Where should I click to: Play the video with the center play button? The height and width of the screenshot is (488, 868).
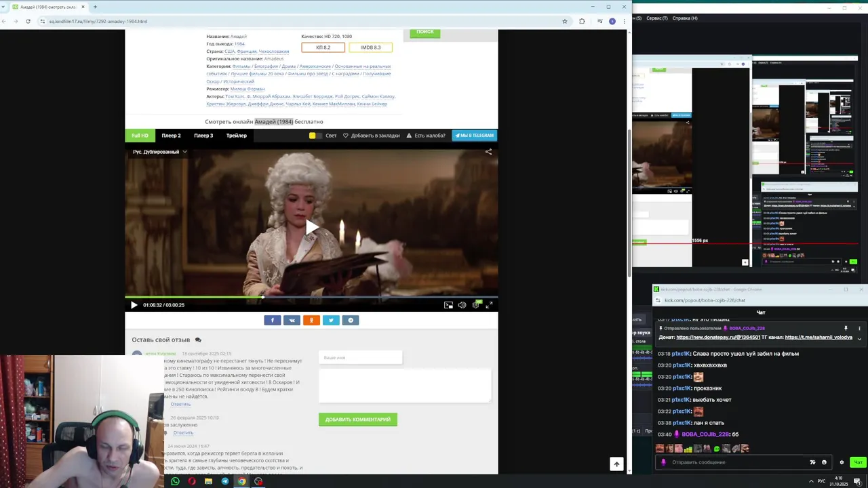pos(311,228)
